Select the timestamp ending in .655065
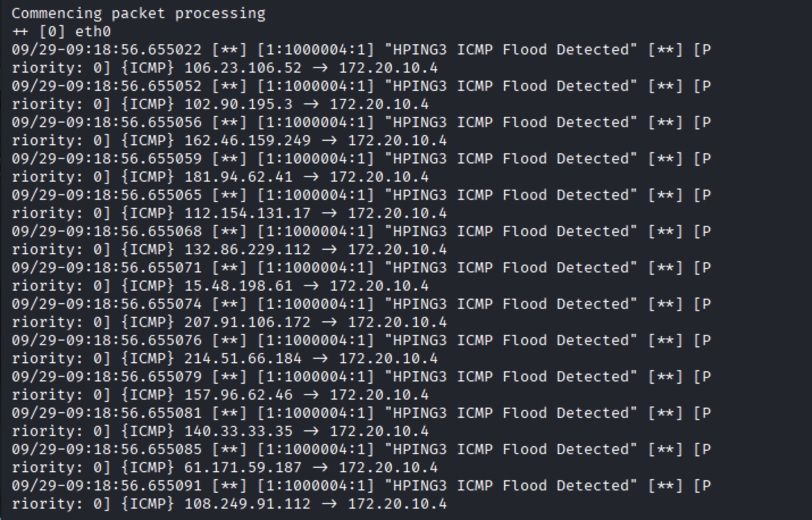This screenshot has width=812, height=520. 106,195
